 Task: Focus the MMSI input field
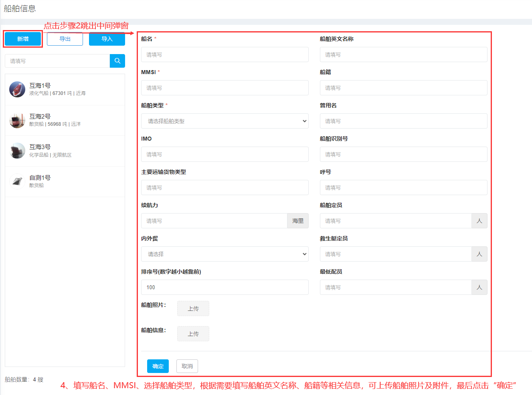(x=225, y=88)
